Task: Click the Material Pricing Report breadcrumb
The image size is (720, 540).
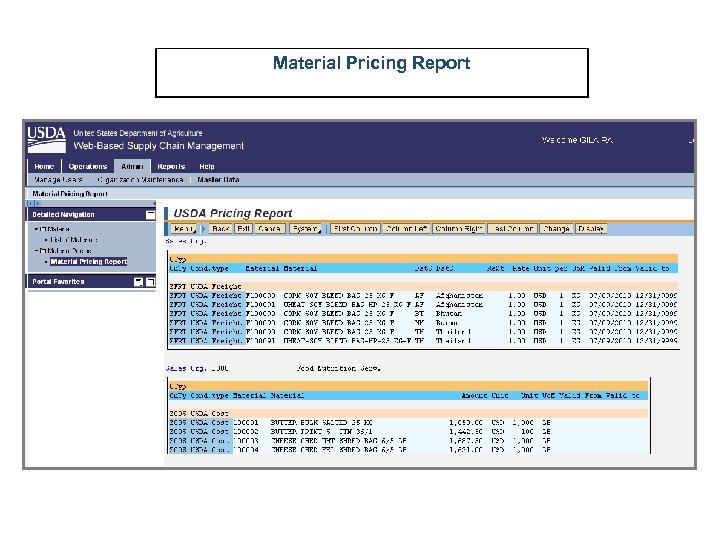Action: pos(70,194)
